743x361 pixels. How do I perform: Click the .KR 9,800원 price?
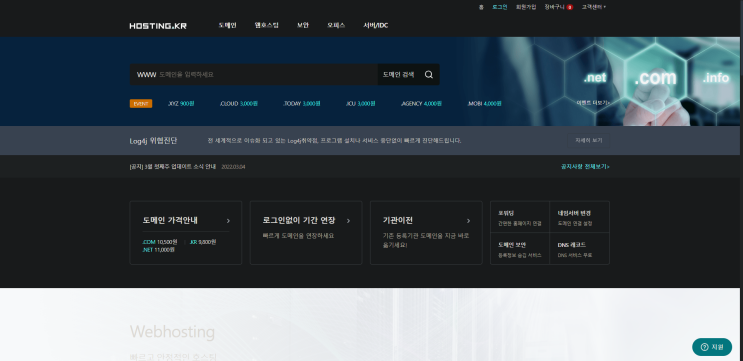coord(202,242)
